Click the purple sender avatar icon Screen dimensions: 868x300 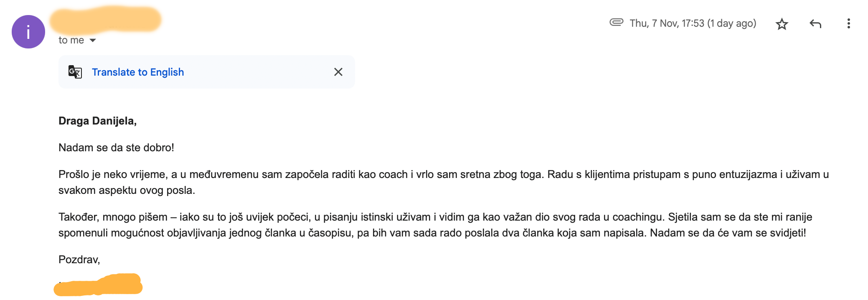tap(28, 32)
